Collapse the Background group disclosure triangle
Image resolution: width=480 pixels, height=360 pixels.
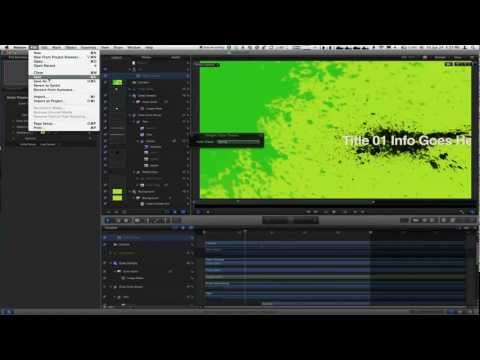pos(130,192)
